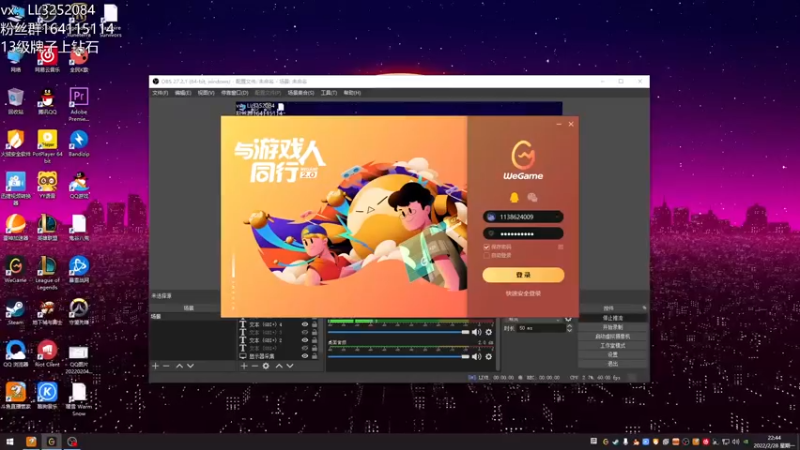The width and height of the screenshot is (800, 450).
Task: Open 火绒安全软件 desktop shortcut
Action: tap(15, 143)
